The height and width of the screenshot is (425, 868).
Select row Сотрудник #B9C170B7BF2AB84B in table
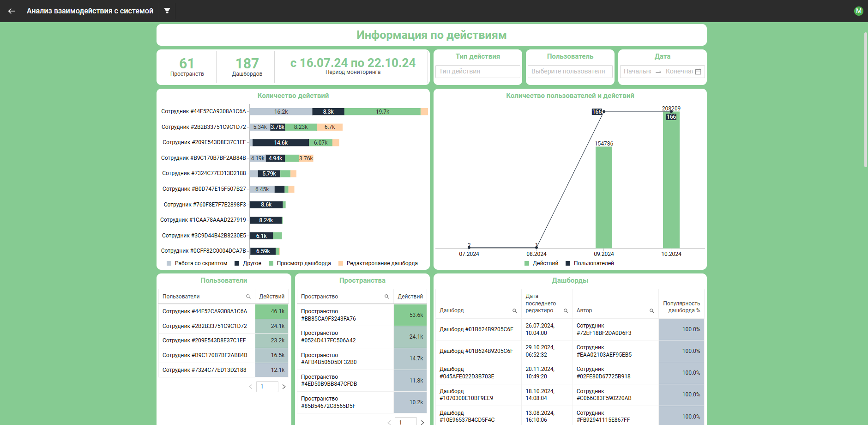pos(223,355)
